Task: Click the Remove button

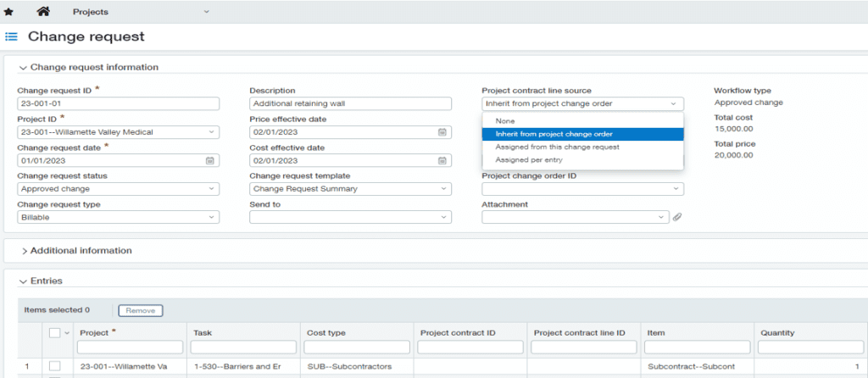Action: point(140,311)
